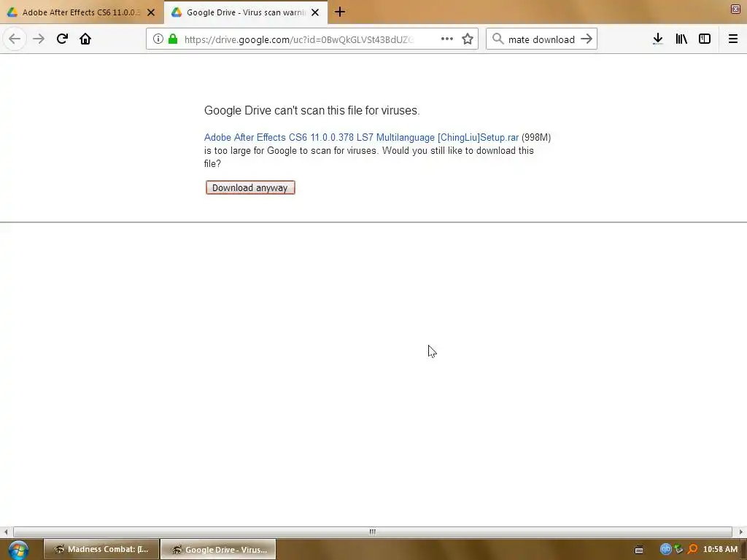Click the Forward navigation arrow

click(39, 39)
